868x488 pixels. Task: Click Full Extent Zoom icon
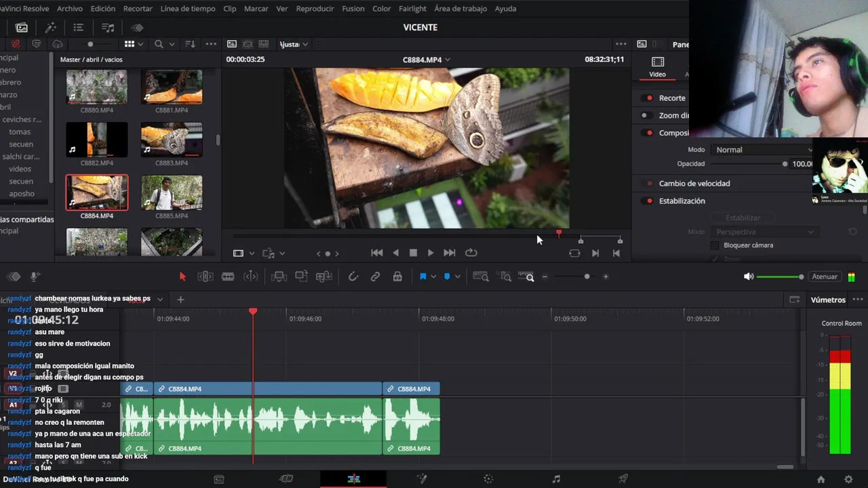480,277
